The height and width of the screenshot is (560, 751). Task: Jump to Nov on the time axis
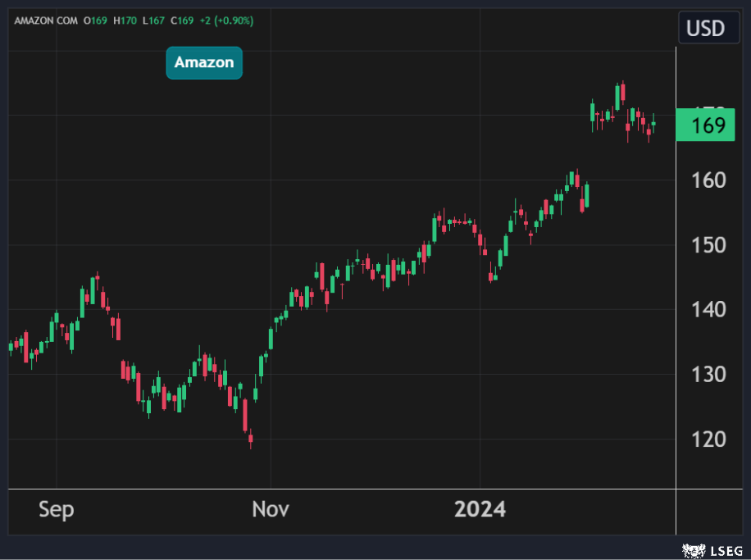270,509
